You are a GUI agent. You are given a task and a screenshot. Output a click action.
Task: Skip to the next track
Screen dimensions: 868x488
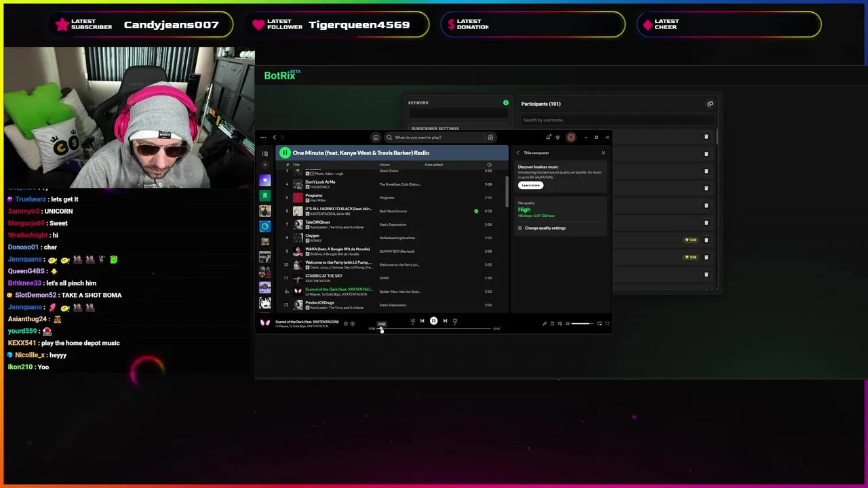pos(445,321)
